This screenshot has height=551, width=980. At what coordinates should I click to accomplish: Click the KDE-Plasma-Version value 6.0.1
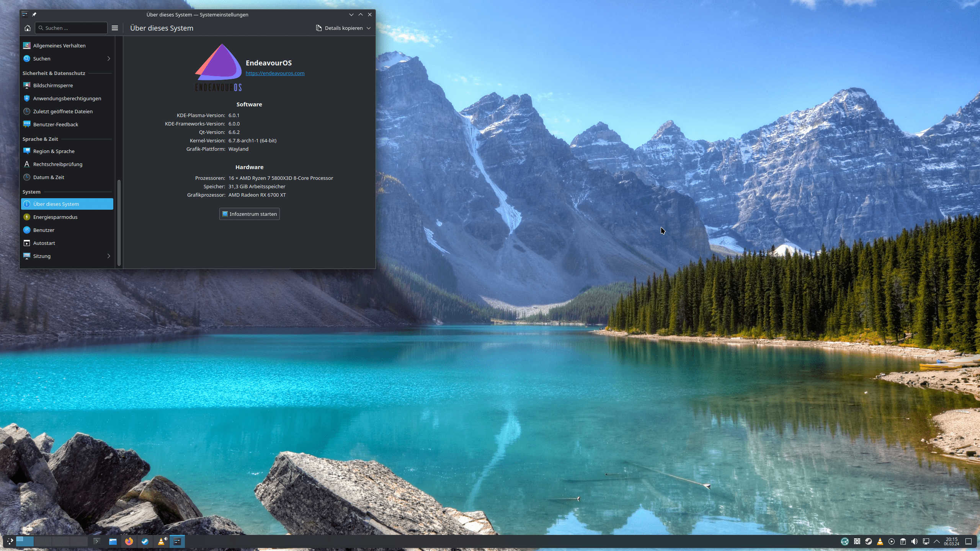click(234, 115)
